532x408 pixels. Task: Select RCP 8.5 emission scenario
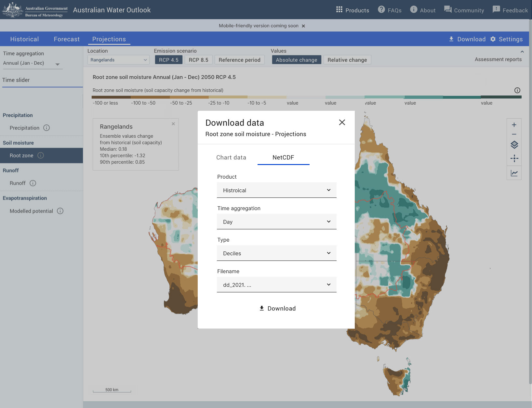pyautogui.click(x=198, y=60)
